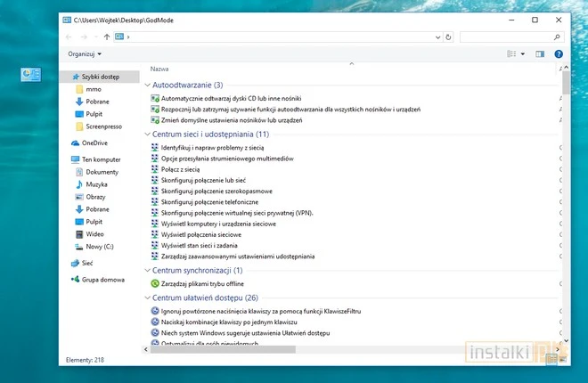Select Ten komputer in navigation pane

pyautogui.click(x=100, y=159)
